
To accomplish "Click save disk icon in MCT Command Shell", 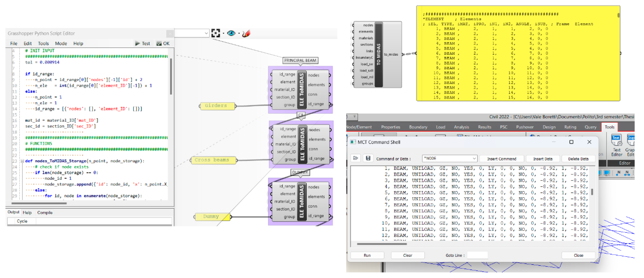I will (368, 158).
